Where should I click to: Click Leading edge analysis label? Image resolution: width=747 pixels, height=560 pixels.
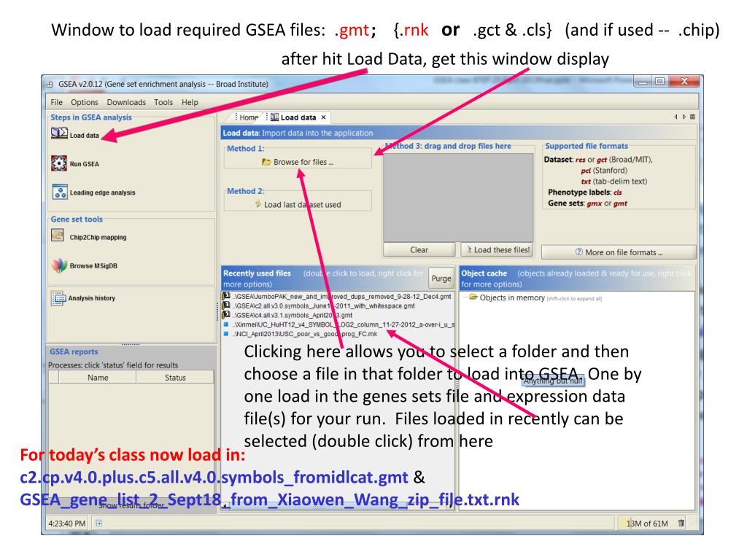point(102,192)
